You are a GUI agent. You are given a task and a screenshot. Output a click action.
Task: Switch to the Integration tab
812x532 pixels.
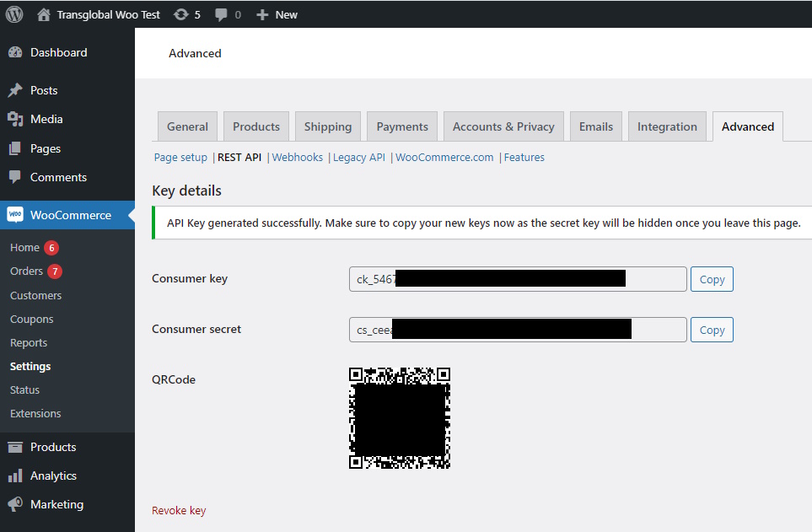pyautogui.click(x=667, y=126)
